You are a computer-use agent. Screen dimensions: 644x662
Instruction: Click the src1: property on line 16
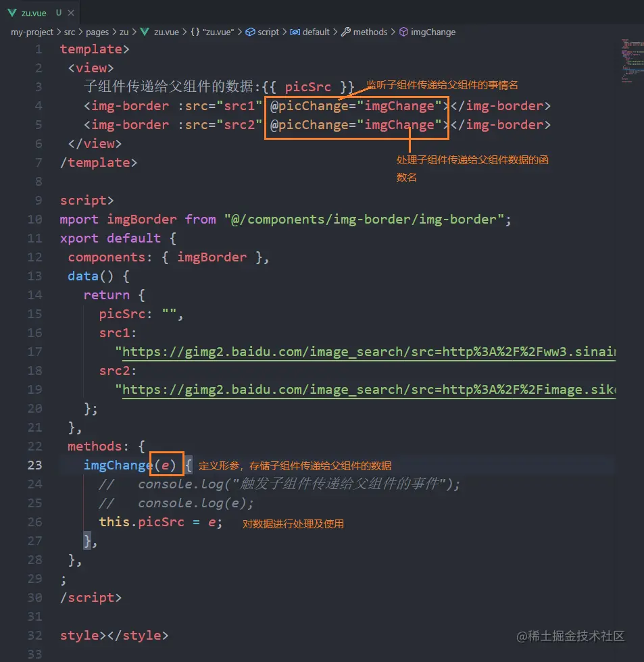118,333
